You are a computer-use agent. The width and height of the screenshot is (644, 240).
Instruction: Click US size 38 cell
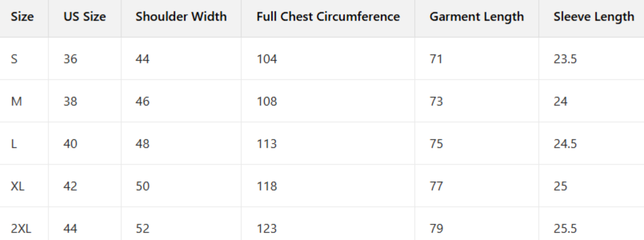[70, 102]
